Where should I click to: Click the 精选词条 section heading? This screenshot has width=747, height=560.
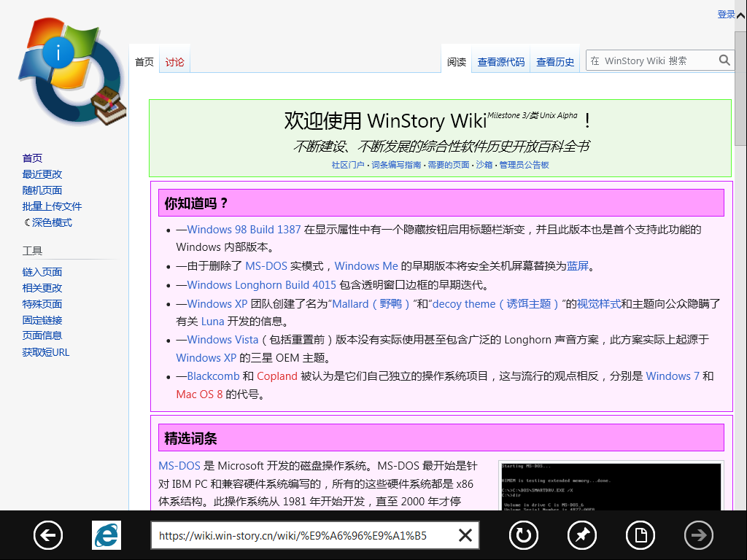click(190, 438)
